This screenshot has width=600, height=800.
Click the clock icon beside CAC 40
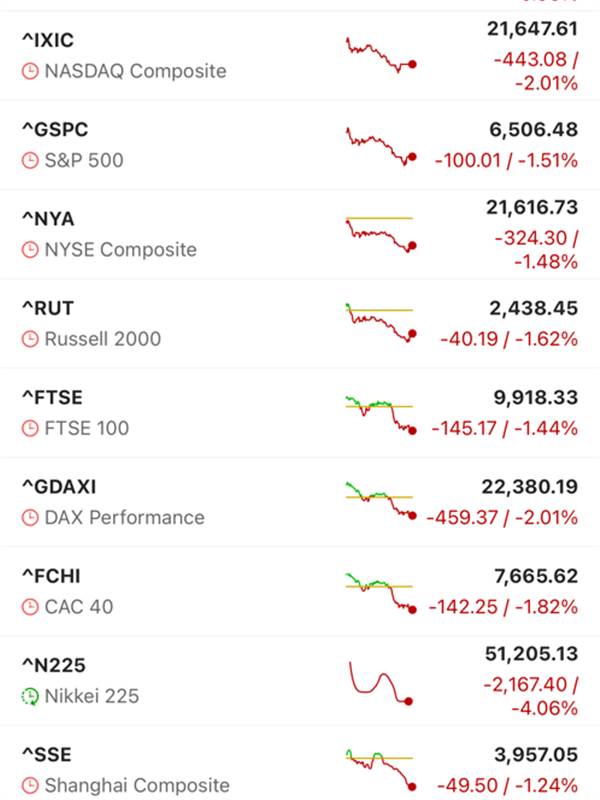[30, 607]
